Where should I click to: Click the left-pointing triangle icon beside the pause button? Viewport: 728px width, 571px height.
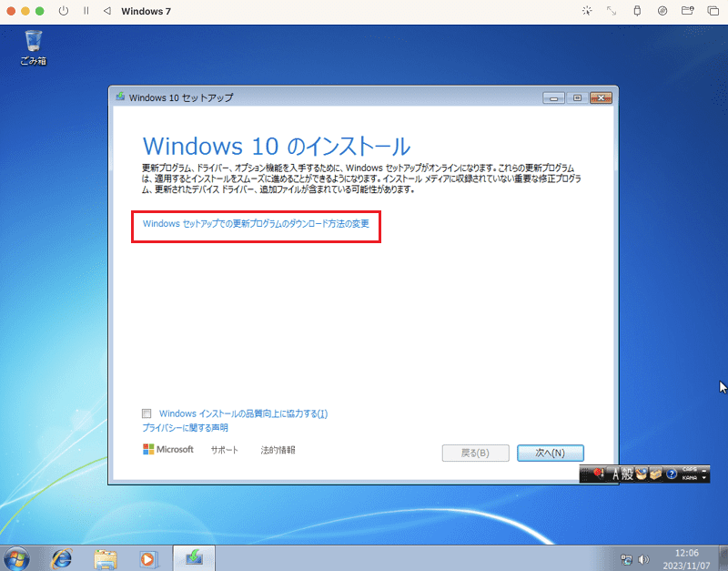pos(107,11)
